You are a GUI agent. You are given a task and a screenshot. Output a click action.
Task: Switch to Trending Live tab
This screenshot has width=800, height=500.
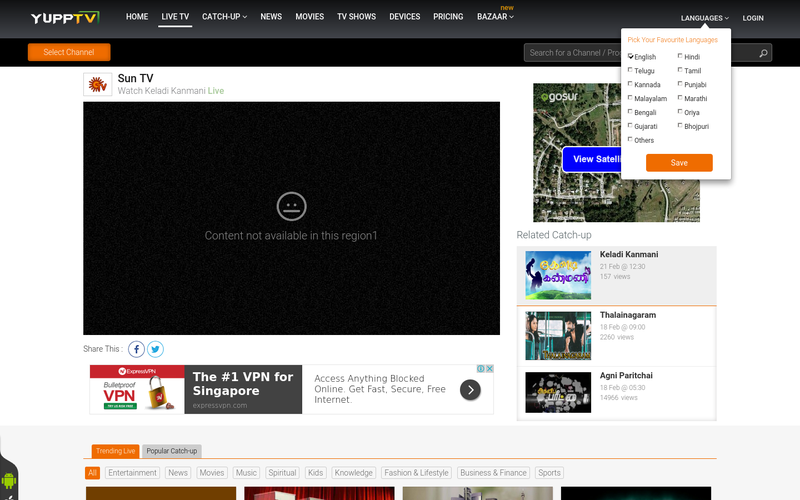click(x=115, y=451)
